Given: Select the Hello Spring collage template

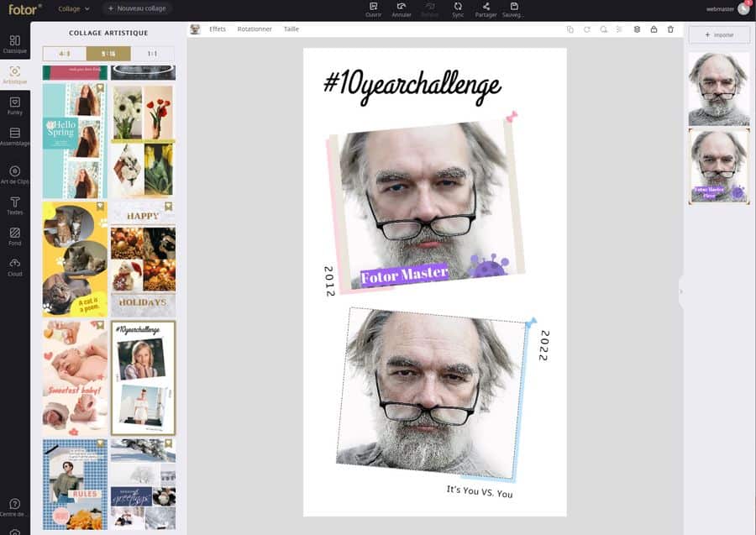Looking at the screenshot, I should [74, 140].
